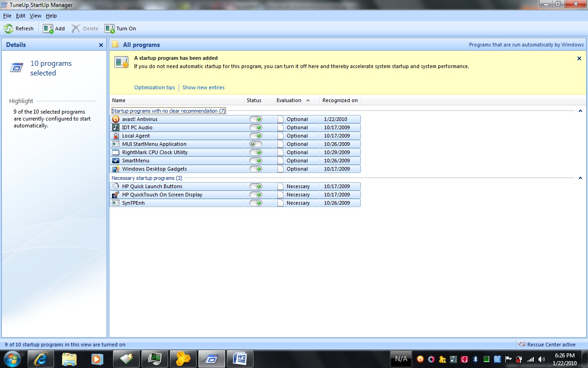
Task: Turn off Windows Desktop Gadgets toggle
Action: point(256,169)
